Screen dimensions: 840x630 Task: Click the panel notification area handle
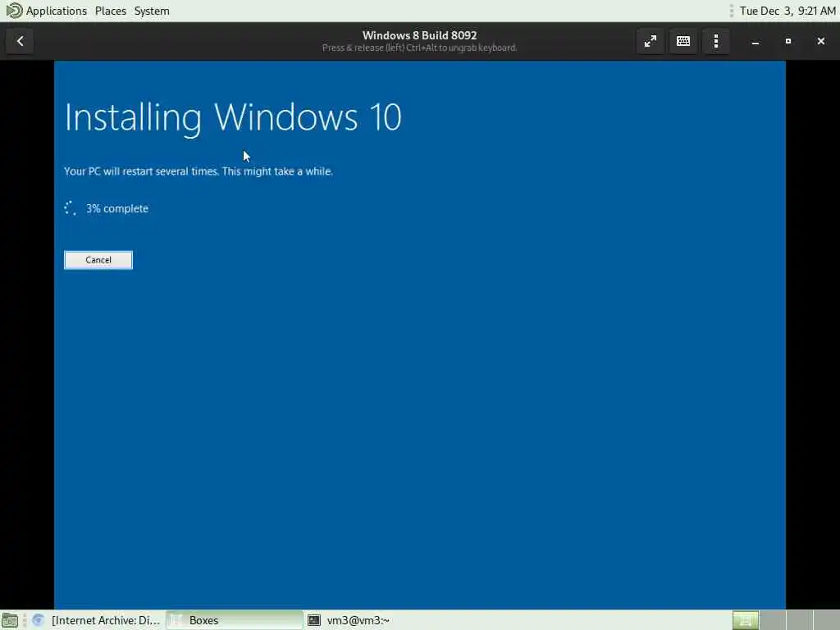point(731,11)
